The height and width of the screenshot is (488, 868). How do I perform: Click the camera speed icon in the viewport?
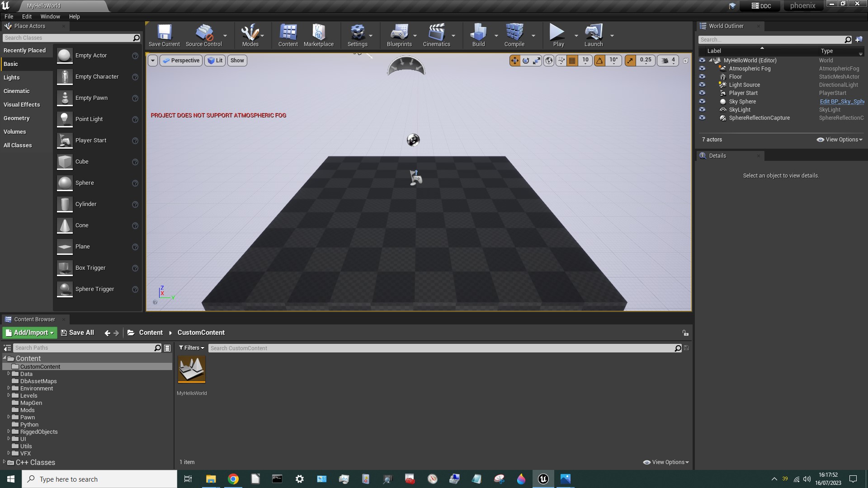[x=665, y=61]
